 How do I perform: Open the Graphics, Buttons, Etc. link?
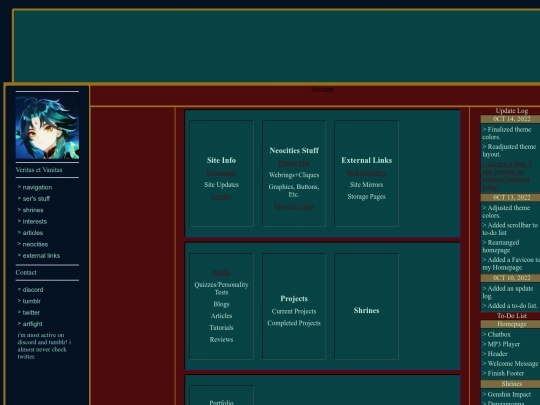[x=294, y=190]
